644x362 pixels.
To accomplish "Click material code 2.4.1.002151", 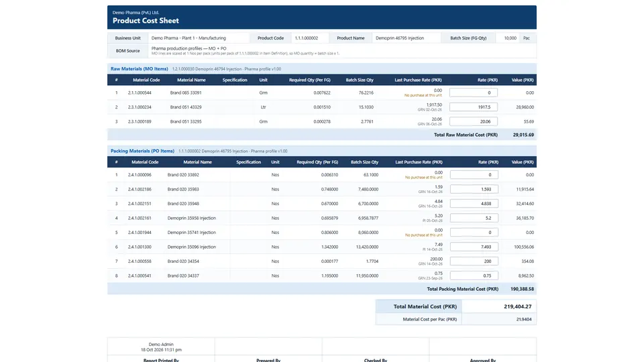I will [140, 204].
